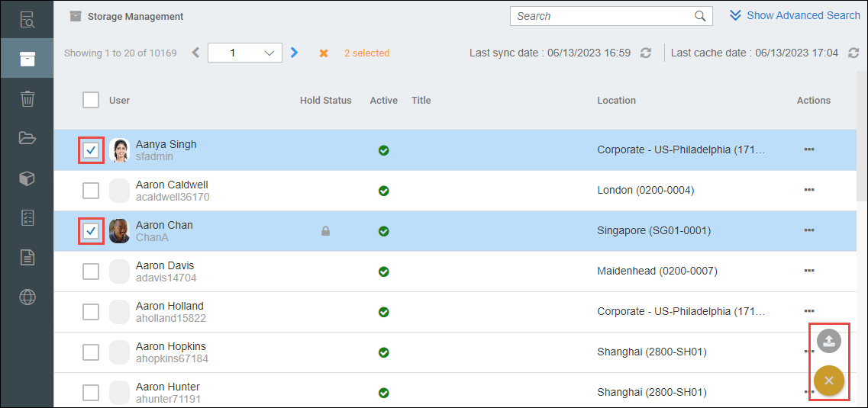Open the trash bin sidebar icon
The width and height of the screenshot is (868, 408).
point(27,98)
